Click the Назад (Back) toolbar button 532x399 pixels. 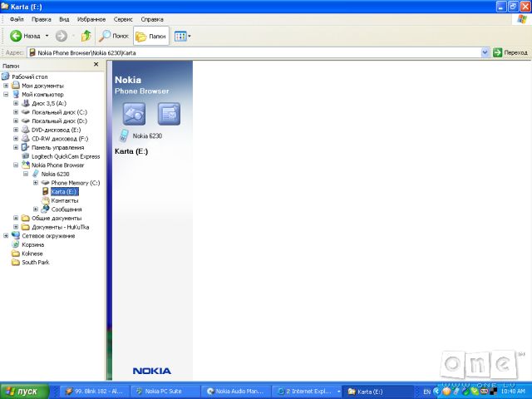[25, 36]
